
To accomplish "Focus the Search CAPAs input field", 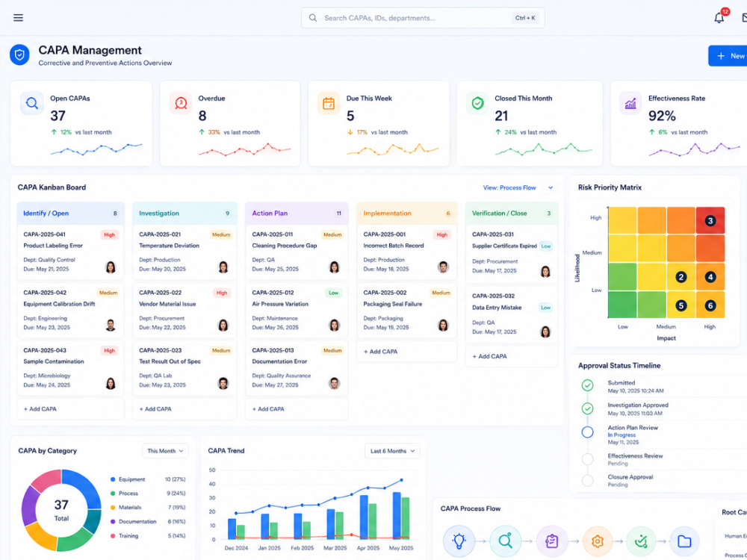I will (x=423, y=18).
